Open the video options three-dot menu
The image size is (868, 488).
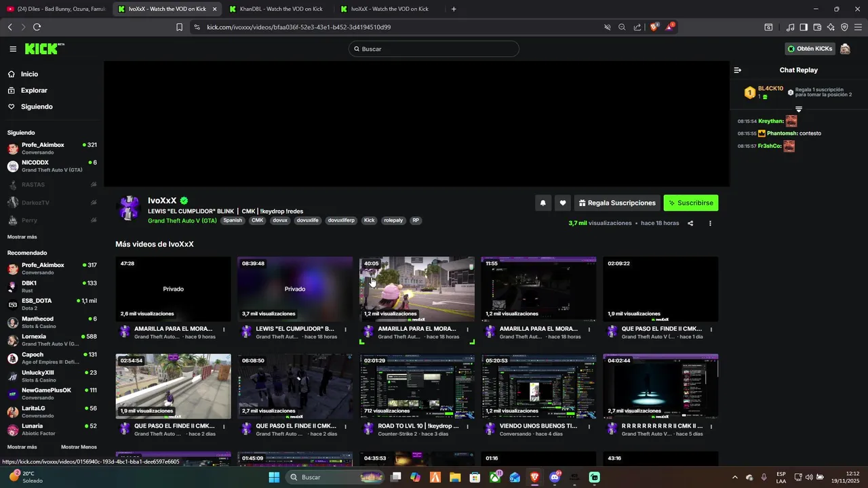710,223
